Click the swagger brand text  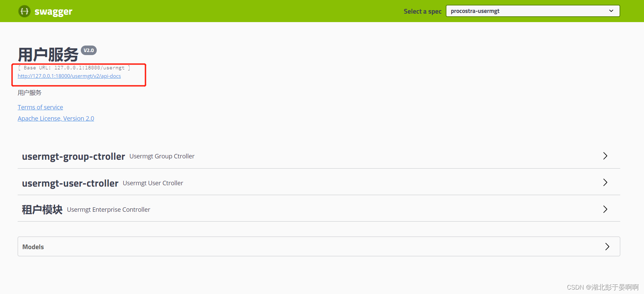coord(53,12)
